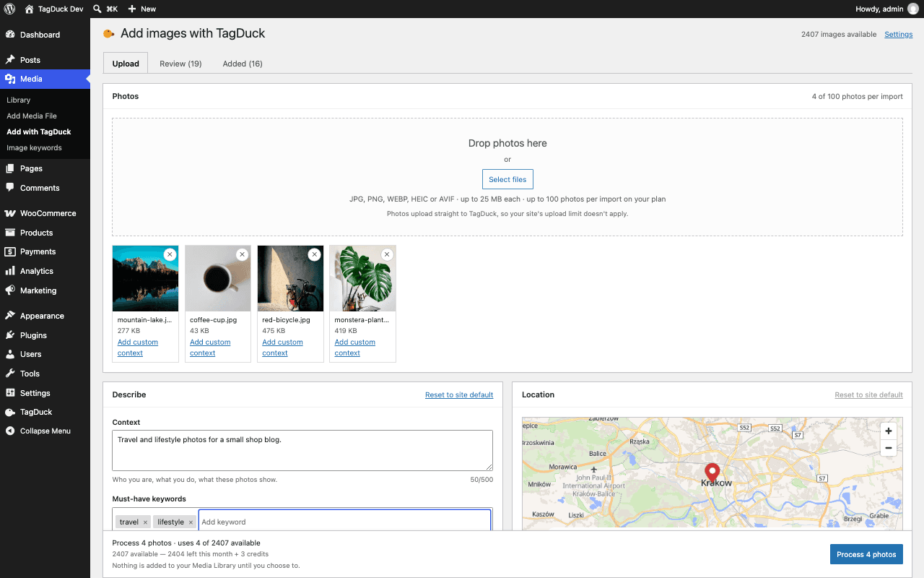Click the Plugins plug icon
This screenshot has width=924, height=578.
[x=10, y=335]
